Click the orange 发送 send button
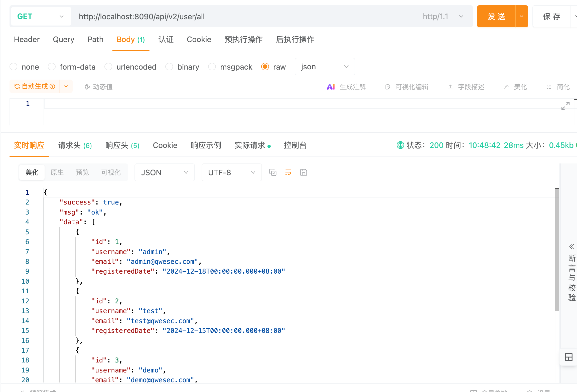577x392 pixels. [x=496, y=17]
